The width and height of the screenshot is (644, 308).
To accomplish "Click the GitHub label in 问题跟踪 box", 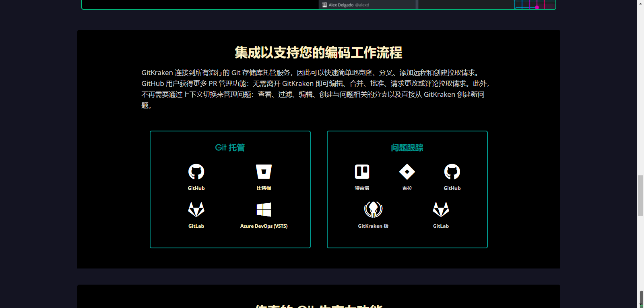I will (x=452, y=188).
